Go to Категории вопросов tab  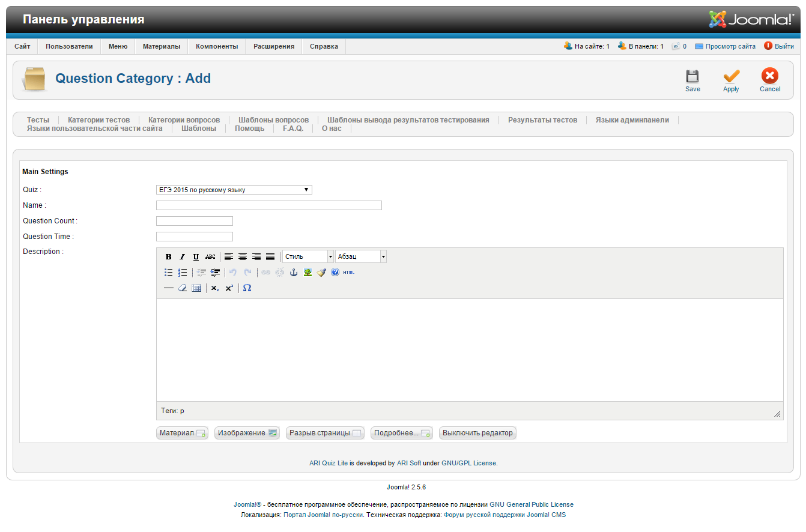(184, 120)
